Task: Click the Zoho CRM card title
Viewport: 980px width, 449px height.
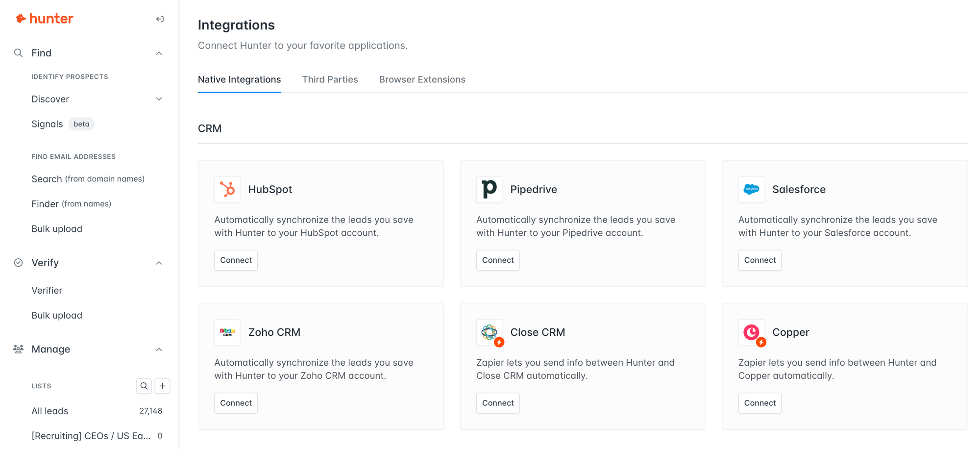Action: [274, 332]
